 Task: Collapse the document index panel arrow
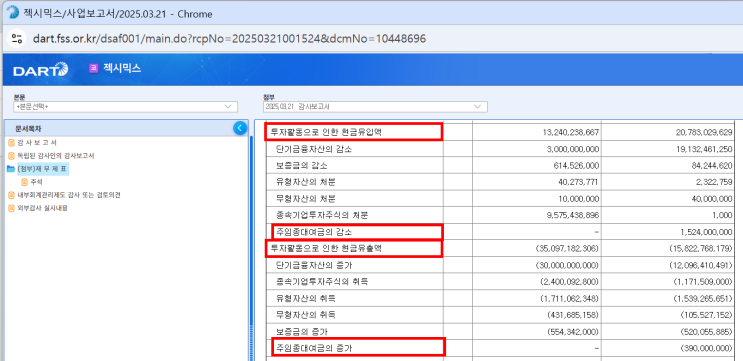point(240,128)
